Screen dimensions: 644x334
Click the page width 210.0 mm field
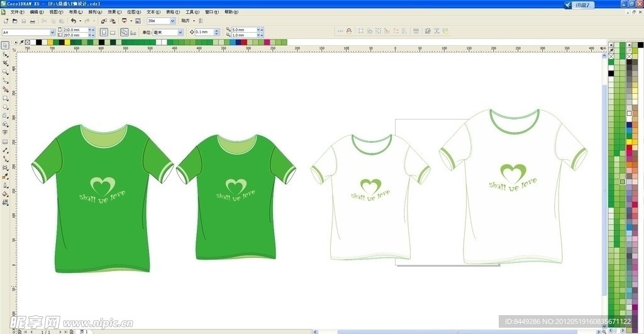(75, 30)
